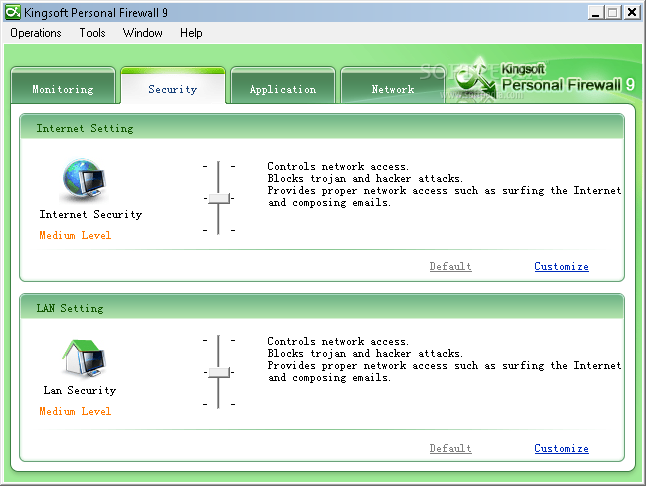The image size is (646, 486).
Task: Click the Internet Security globe icon
Action: coord(84,180)
